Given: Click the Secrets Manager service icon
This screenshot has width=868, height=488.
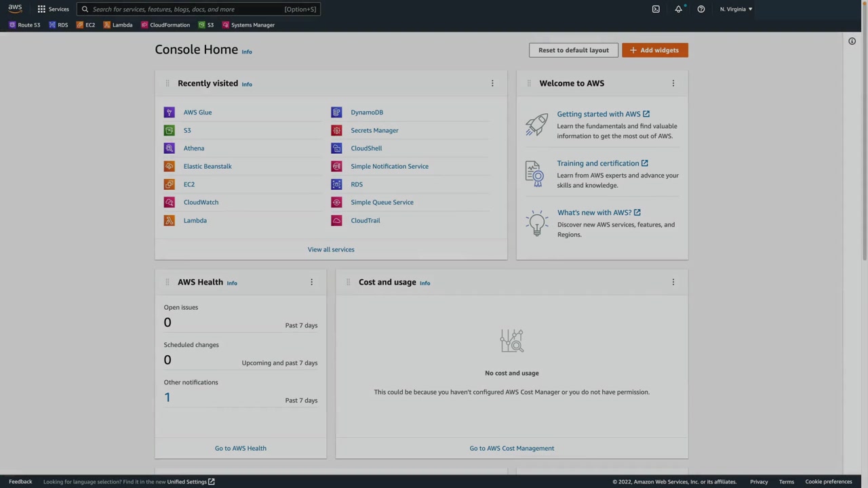Looking at the screenshot, I should 336,130.
